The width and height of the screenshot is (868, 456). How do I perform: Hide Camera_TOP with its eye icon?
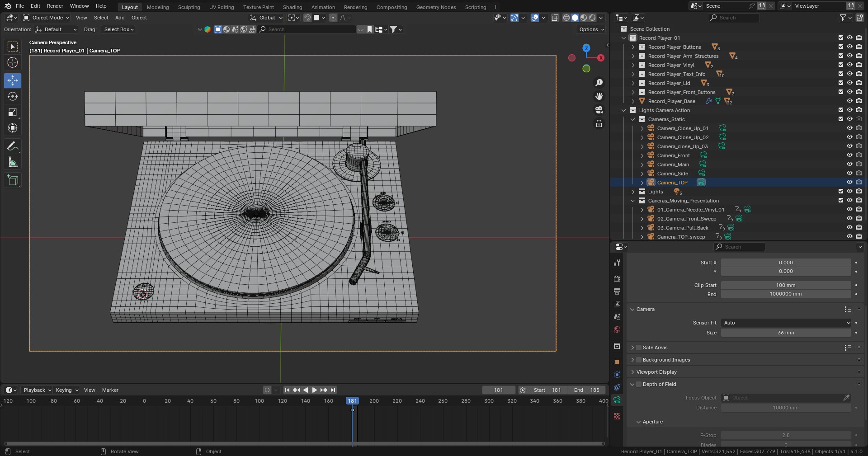[850, 183]
